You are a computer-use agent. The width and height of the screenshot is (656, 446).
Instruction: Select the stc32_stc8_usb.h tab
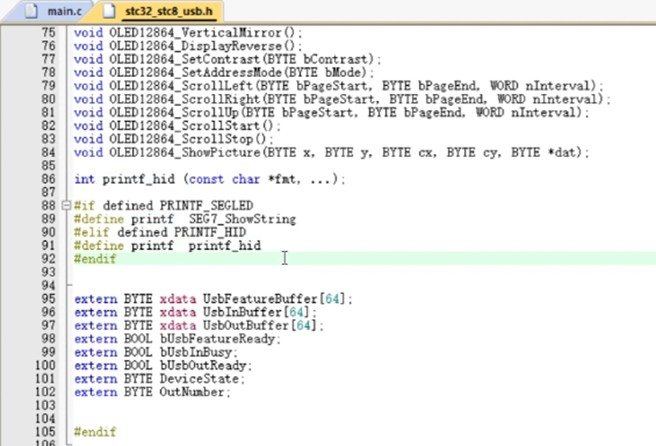tap(166, 12)
